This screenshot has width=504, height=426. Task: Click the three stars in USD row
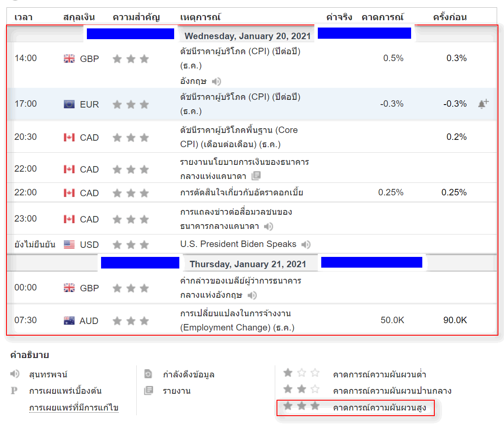coord(131,245)
